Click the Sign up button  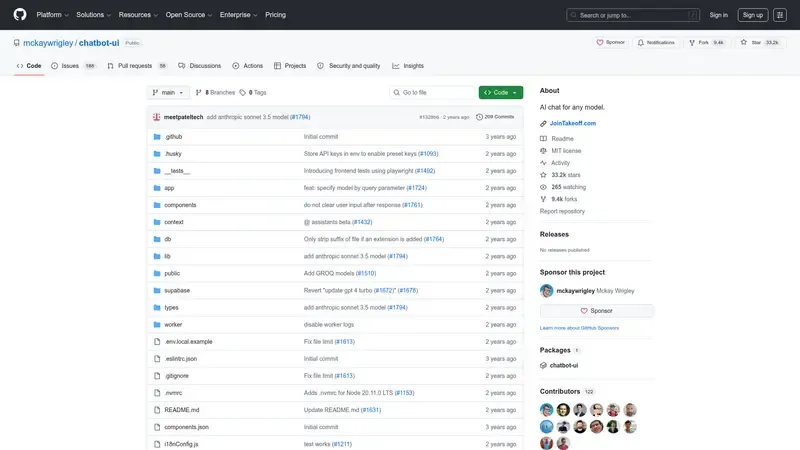tap(753, 15)
